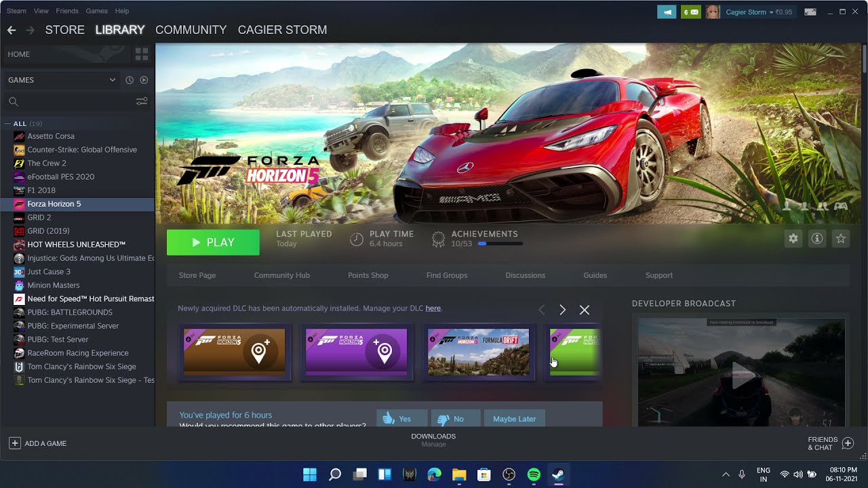
Task: Open Community Hub for Forza Horizon 5
Action: (x=281, y=275)
